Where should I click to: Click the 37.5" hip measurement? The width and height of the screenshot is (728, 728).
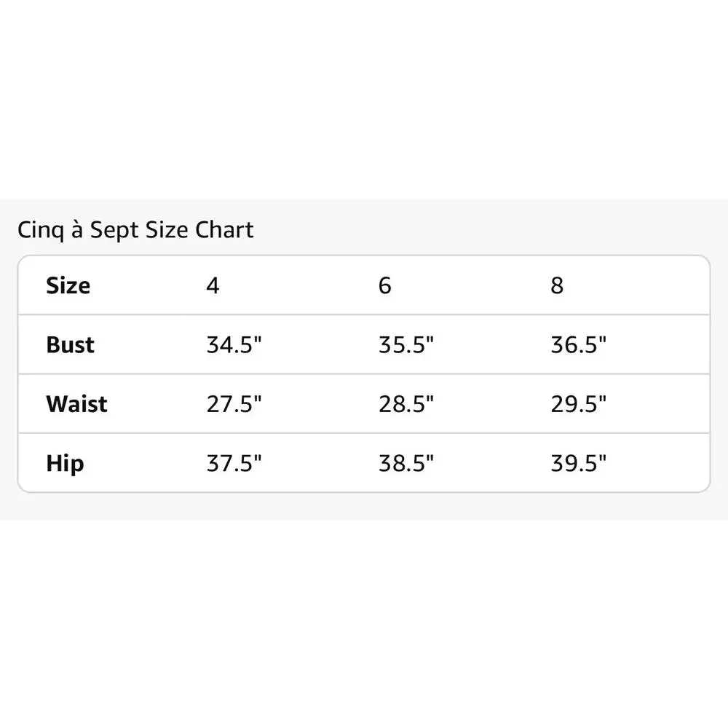pos(234,463)
